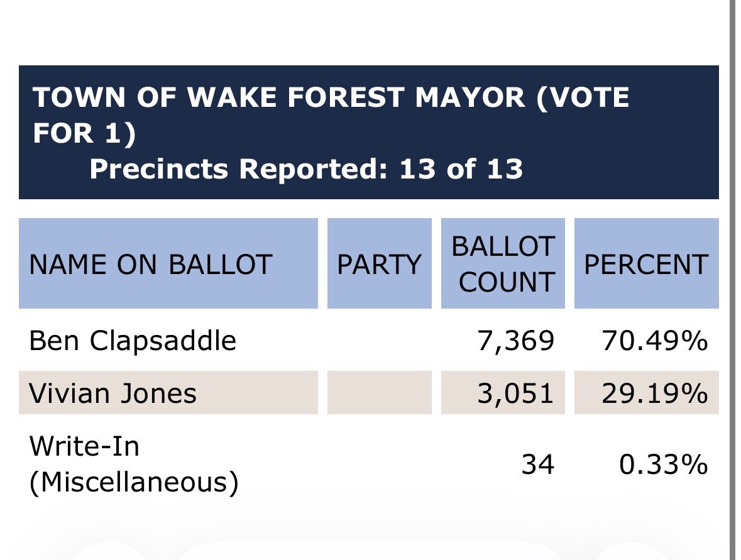
Task: Select the Ben Clapsaddle candidate name
Action: click(x=133, y=341)
